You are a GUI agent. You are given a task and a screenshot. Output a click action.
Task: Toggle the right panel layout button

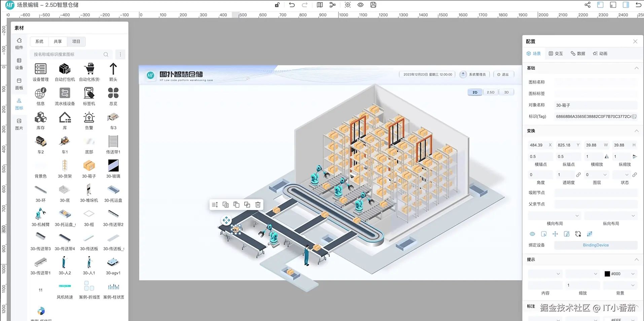pyautogui.click(x=626, y=5)
